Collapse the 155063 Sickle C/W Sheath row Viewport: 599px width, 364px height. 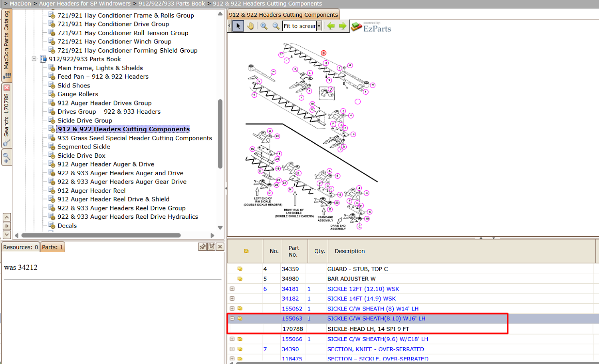tap(232, 318)
